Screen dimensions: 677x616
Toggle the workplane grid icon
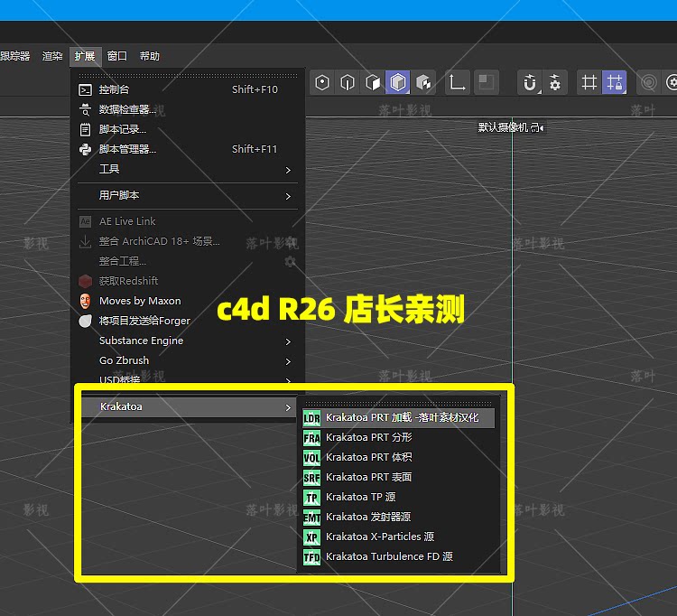(589, 82)
